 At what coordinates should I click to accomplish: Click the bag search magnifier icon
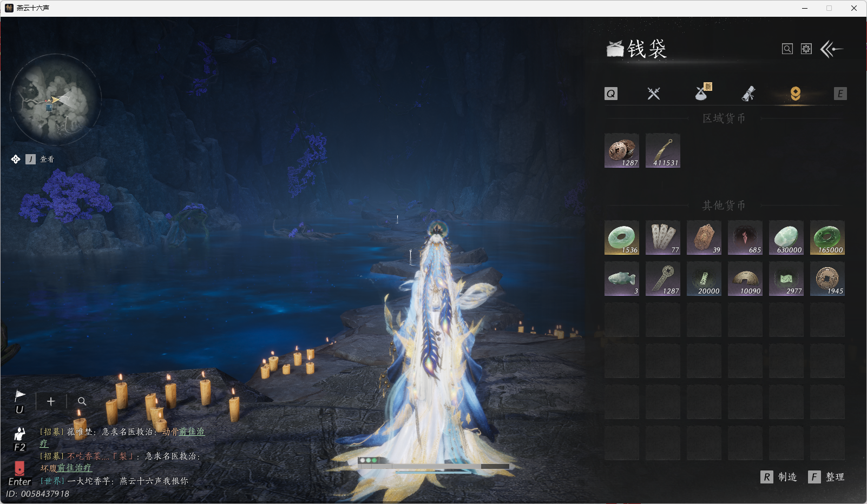click(787, 49)
